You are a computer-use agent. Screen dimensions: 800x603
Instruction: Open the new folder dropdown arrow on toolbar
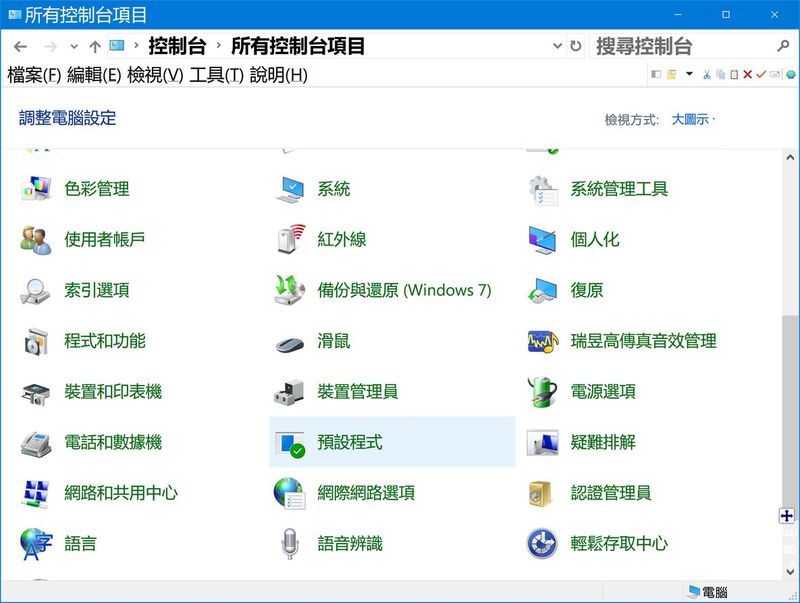pos(689,73)
